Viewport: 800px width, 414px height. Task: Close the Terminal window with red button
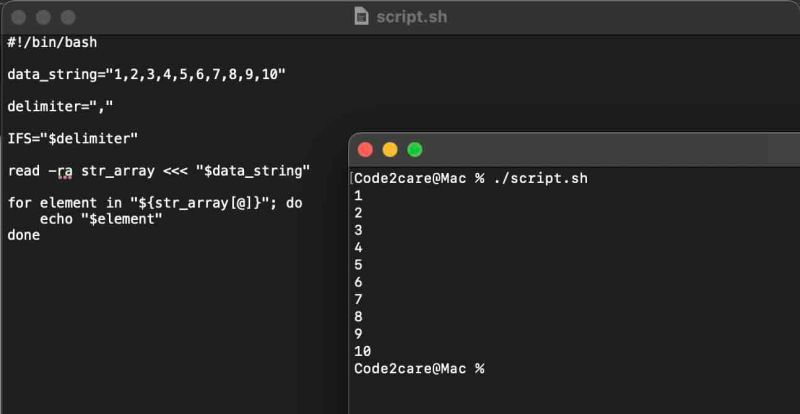click(365, 150)
